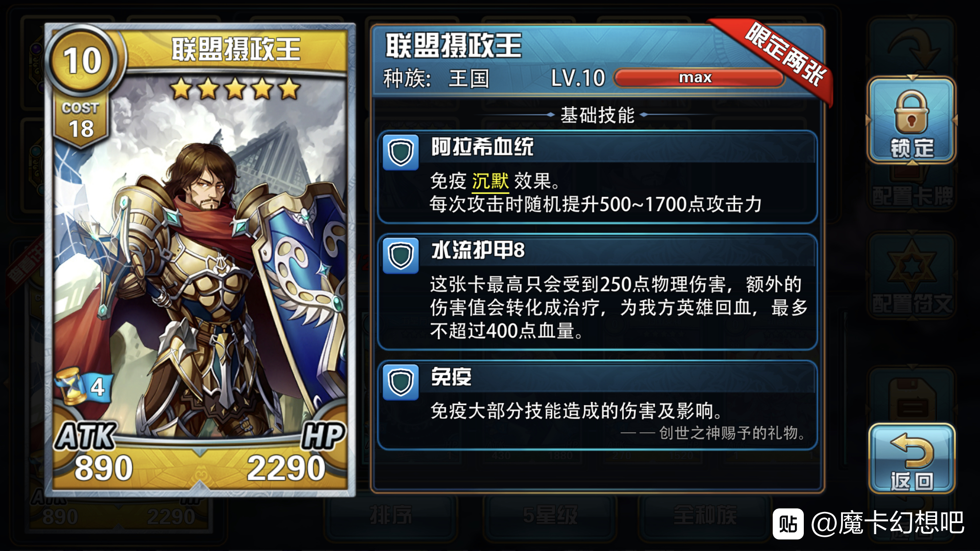
Task: Click the level 10 badge on card
Action: click(83, 60)
